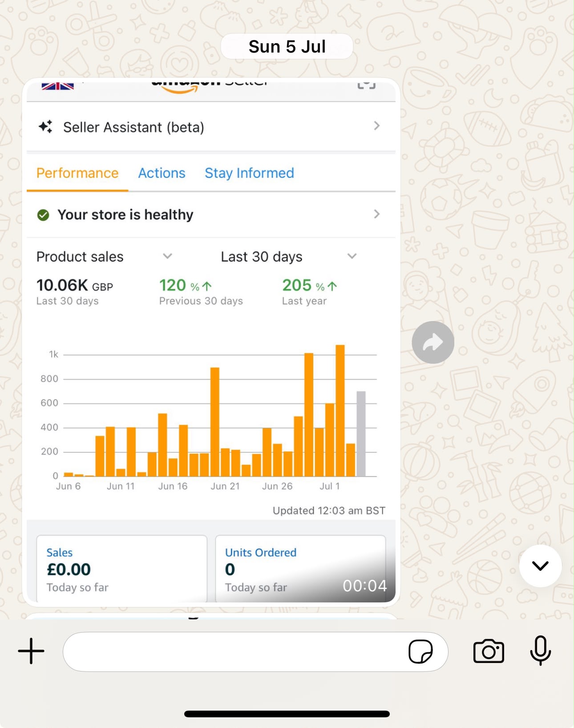Expand the Product sales dropdown
Screen dimensions: 574x728
pos(167,256)
